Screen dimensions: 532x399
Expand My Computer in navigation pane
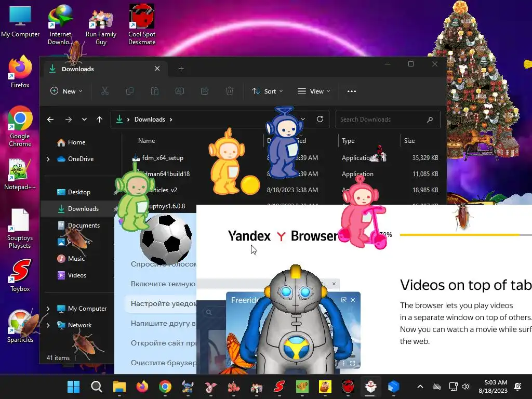(48, 309)
